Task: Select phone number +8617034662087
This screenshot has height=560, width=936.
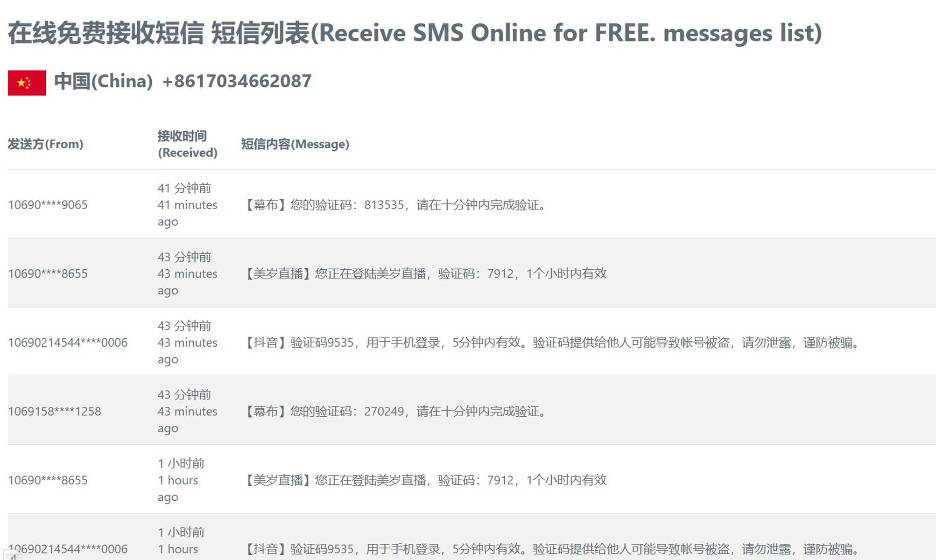Action: point(237,81)
